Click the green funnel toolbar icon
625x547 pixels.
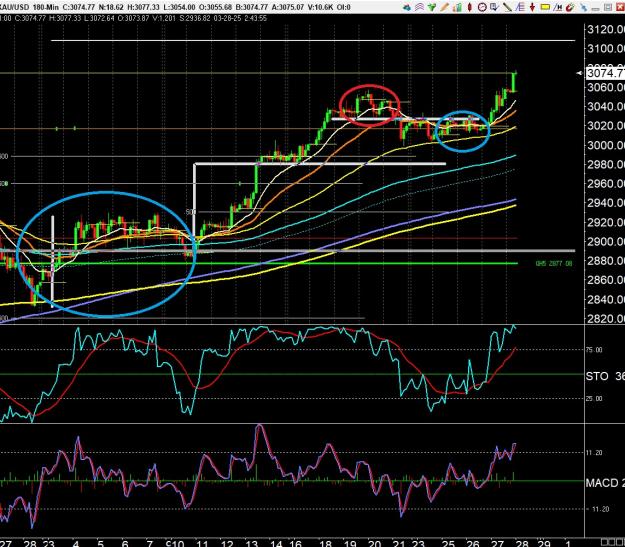click(432, 7)
